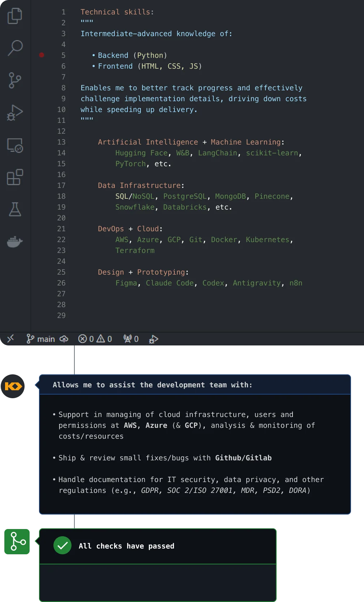Click the 'Frontend (HTML, CSS, JS)' line
The height and width of the screenshot is (602, 364).
tap(147, 66)
